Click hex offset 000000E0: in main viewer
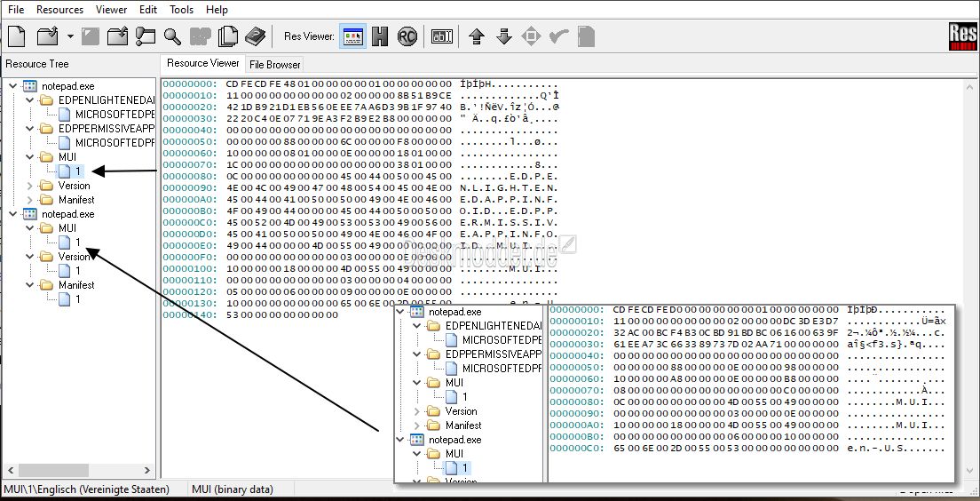This screenshot has height=501, width=980. [x=190, y=244]
